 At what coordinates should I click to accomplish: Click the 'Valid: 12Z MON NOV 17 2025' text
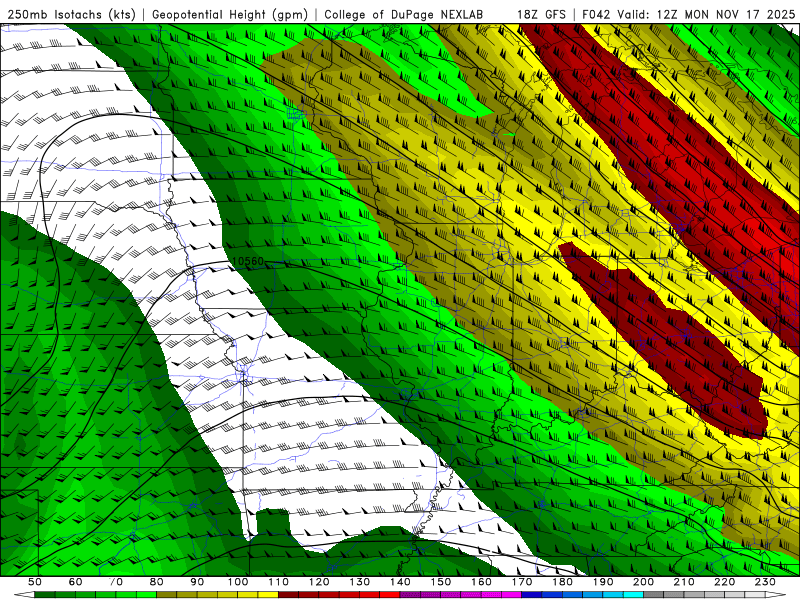706,14
